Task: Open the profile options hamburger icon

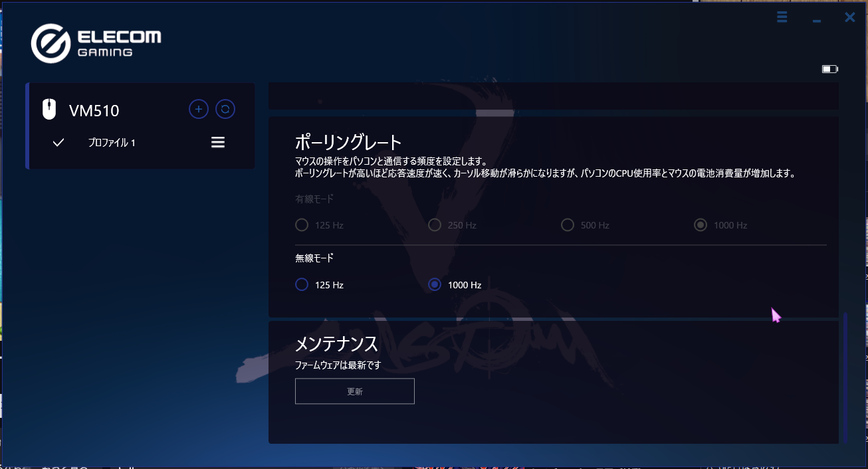Action: [218, 142]
